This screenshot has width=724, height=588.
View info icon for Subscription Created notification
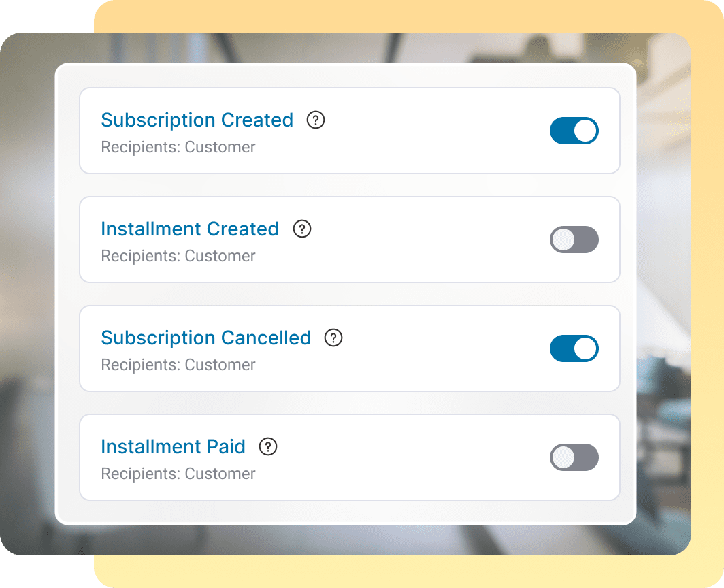pos(314,120)
